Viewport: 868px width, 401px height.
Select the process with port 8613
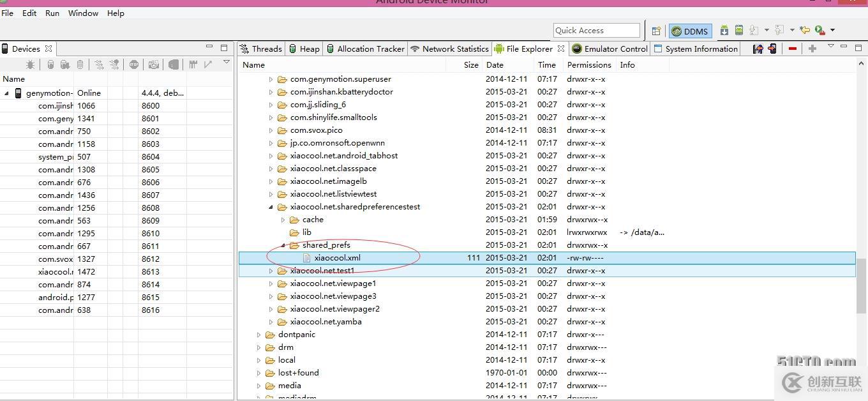(117, 271)
